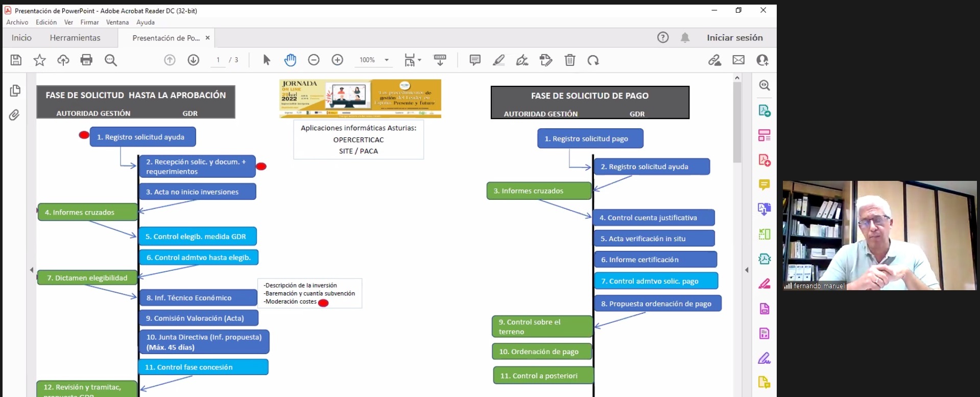Open the zoom level dropdown at 100%
The height and width of the screenshot is (397, 980).
coord(387,60)
